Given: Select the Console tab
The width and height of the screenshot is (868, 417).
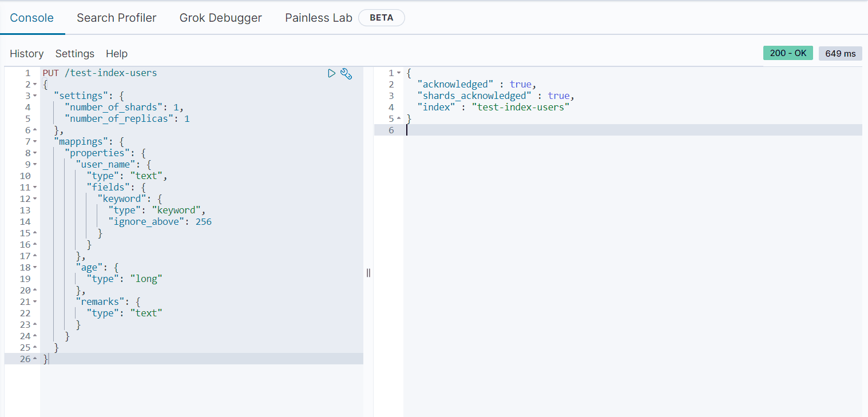Looking at the screenshot, I should pyautogui.click(x=32, y=18).
